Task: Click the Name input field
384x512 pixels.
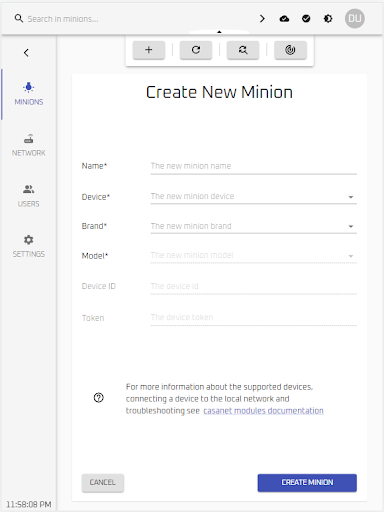Action: [254, 166]
